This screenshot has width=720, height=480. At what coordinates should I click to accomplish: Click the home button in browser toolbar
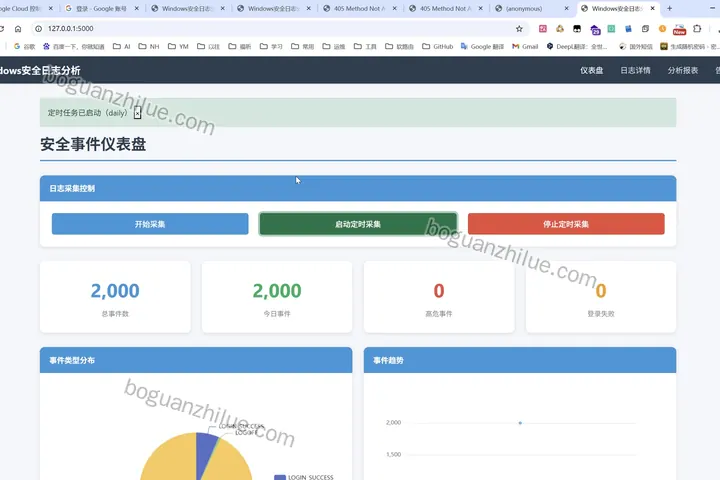coord(18,28)
